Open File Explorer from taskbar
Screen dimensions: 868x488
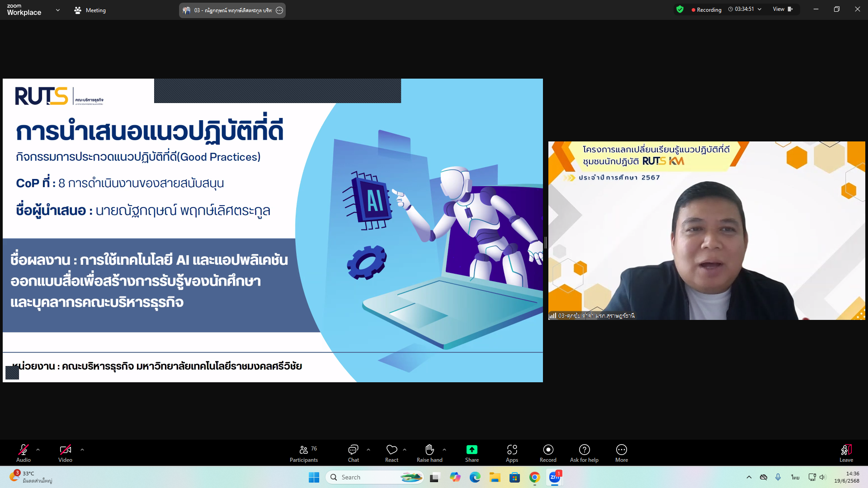click(495, 477)
